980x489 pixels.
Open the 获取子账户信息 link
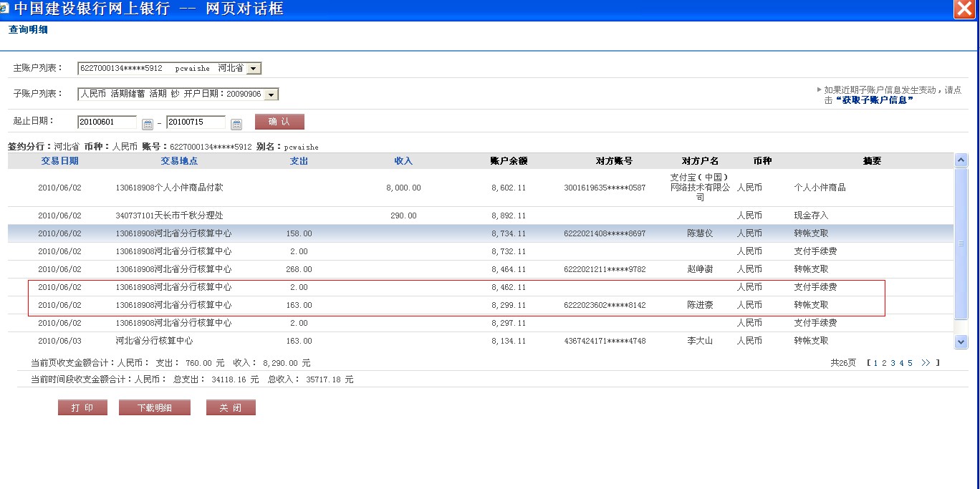[x=874, y=100]
